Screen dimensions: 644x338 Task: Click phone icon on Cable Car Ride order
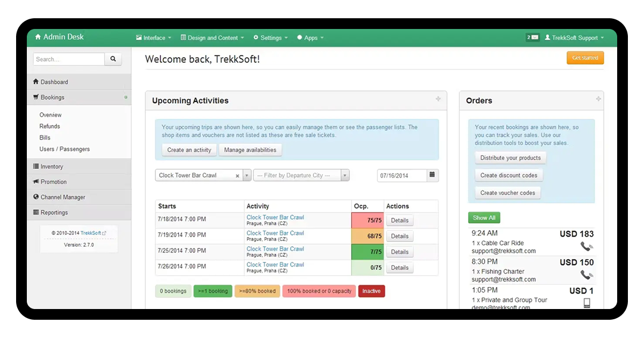[587, 247]
